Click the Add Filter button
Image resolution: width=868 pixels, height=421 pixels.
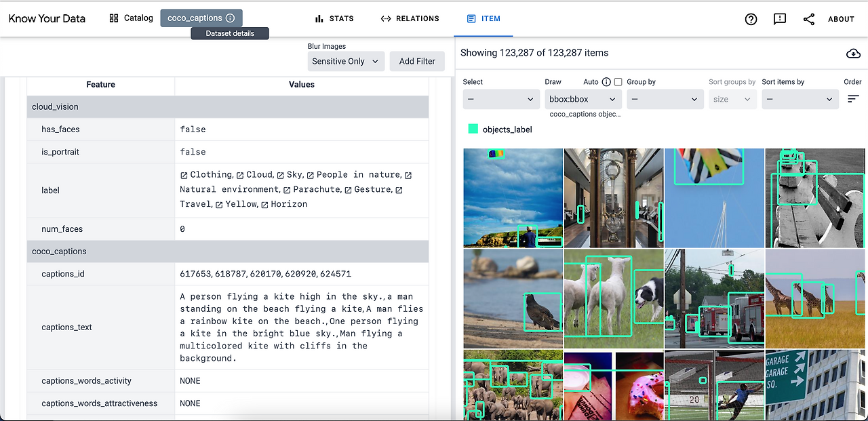tap(417, 61)
